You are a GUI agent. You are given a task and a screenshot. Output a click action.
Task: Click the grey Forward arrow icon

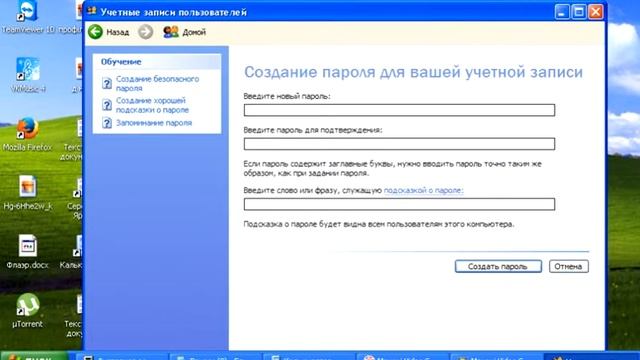pos(145,32)
